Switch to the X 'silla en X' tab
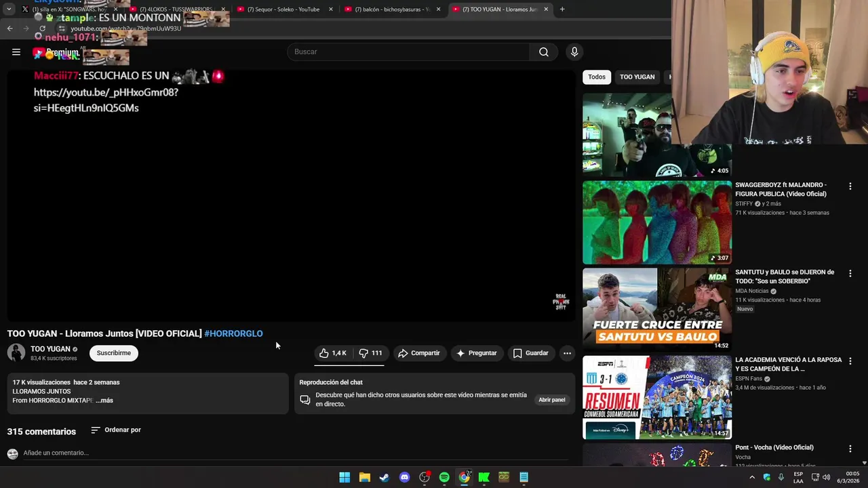The width and height of the screenshot is (868, 488). [x=68, y=9]
